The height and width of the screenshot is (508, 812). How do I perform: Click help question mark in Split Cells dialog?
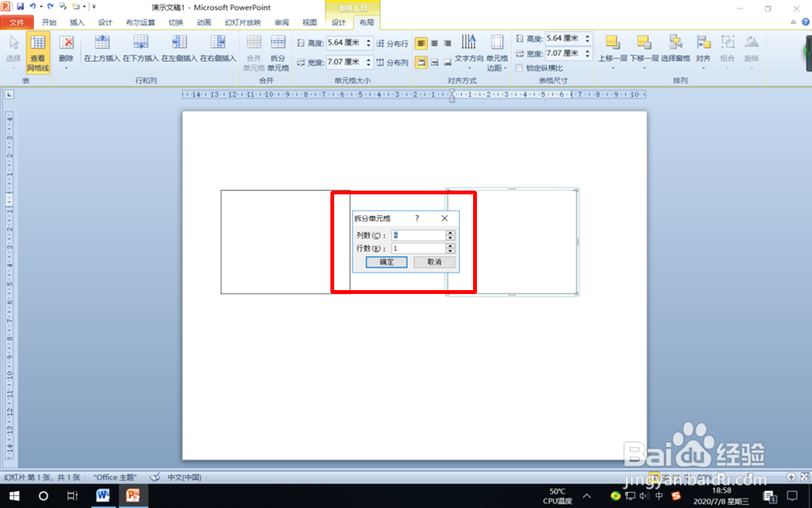(417, 219)
